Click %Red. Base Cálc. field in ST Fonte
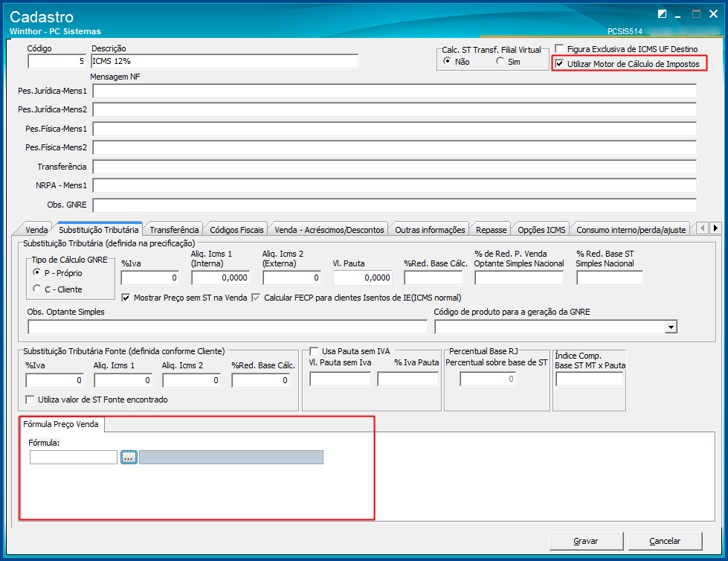Image resolution: width=728 pixels, height=561 pixels. coord(261,380)
